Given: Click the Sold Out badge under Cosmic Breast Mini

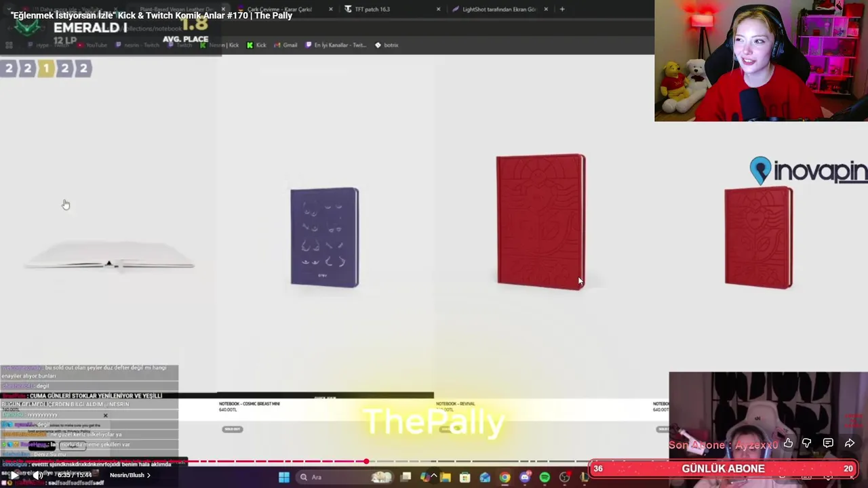Looking at the screenshot, I should pyautogui.click(x=233, y=429).
